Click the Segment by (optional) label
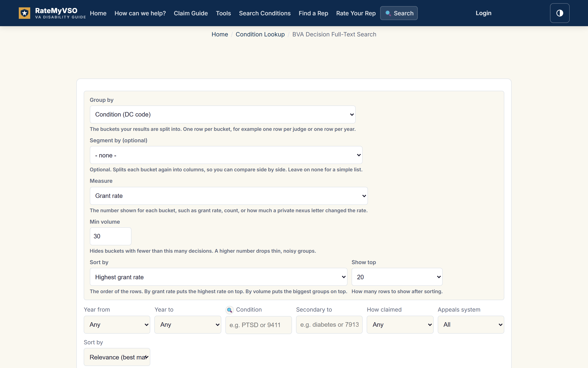 118,140
